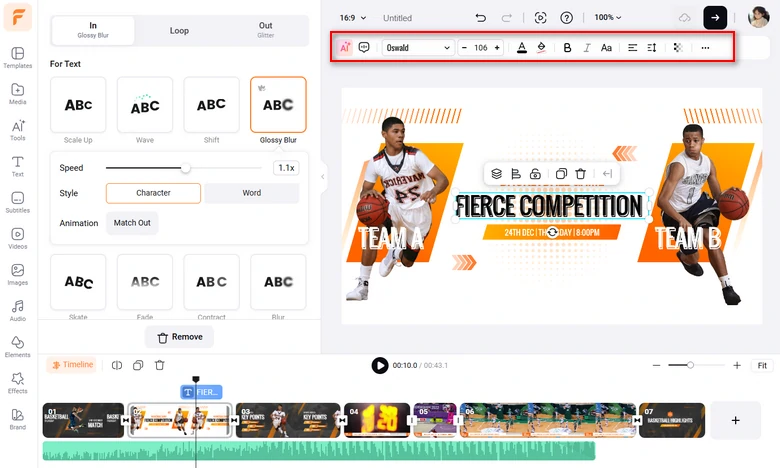
Task: Choose the Character style option
Action: coord(153,193)
